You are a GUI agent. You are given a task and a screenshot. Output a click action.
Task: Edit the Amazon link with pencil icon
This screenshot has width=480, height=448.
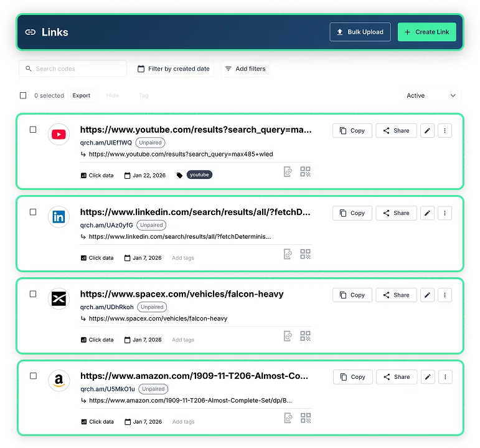point(428,377)
